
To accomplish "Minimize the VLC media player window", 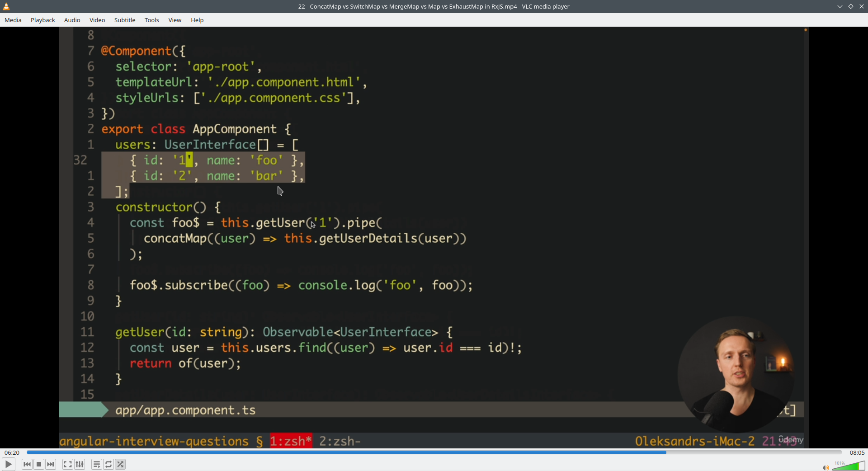I will 840,6.
